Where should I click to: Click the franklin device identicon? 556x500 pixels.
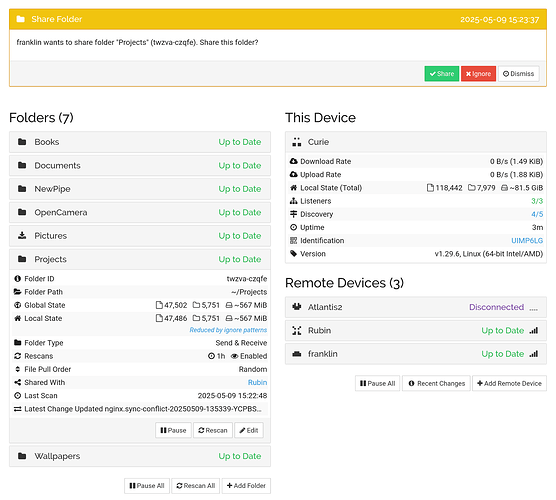(x=296, y=354)
